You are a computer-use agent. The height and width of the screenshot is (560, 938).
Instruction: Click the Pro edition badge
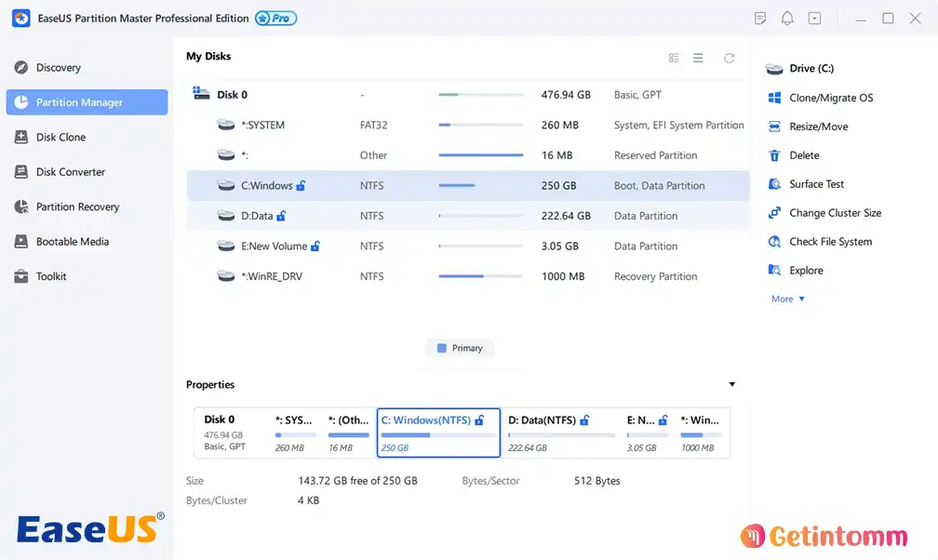[x=275, y=18]
